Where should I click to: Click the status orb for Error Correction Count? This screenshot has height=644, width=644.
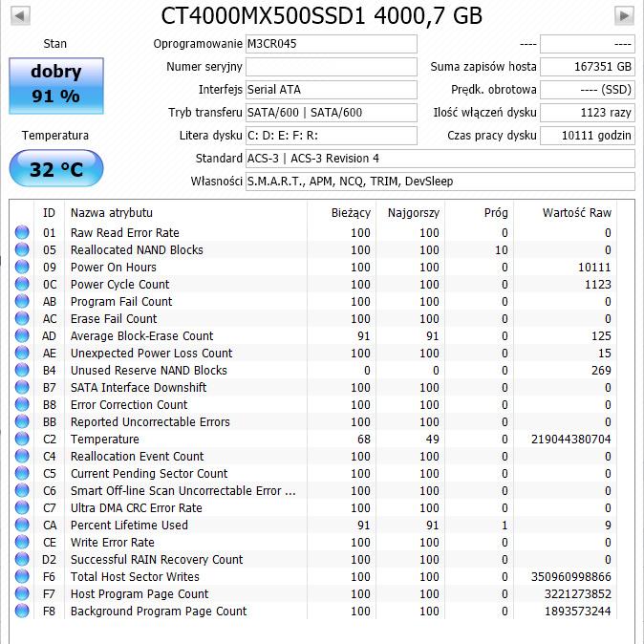(x=22, y=404)
